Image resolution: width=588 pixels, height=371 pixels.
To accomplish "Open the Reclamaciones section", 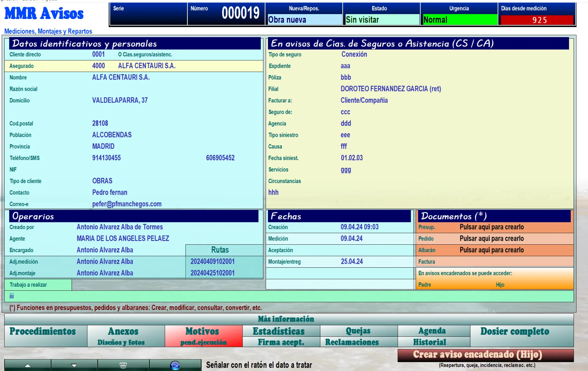I will (x=359, y=342).
